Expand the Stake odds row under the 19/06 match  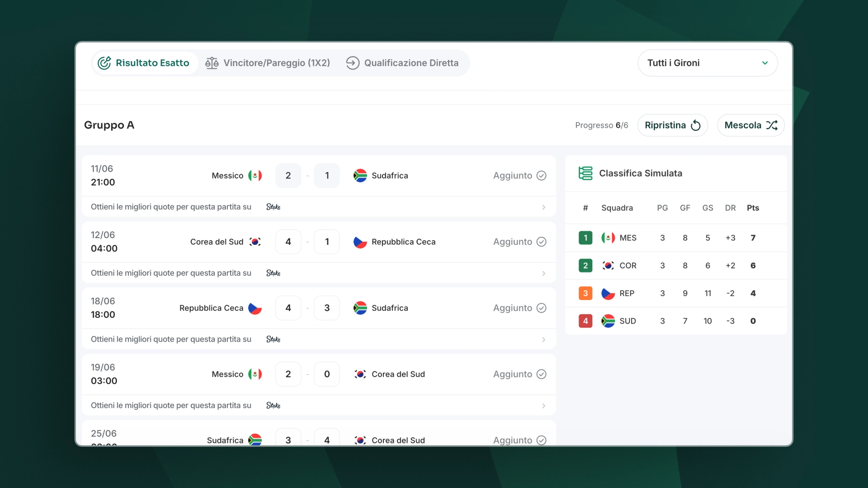point(319,405)
